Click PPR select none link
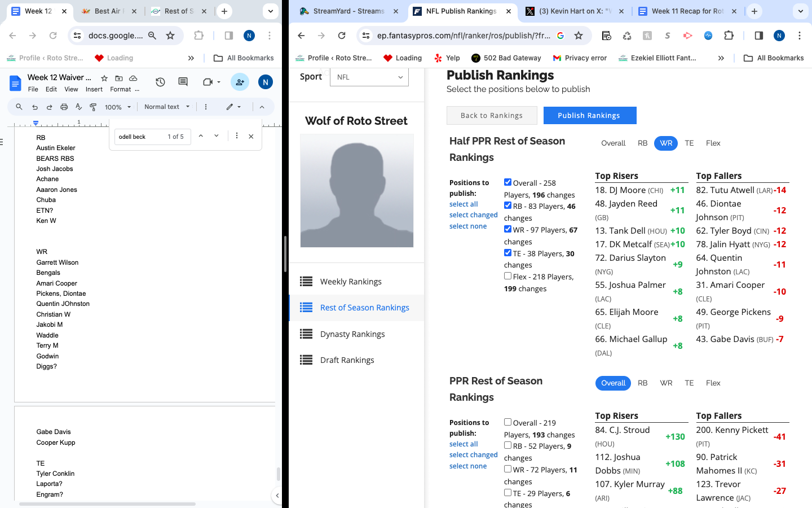The width and height of the screenshot is (812, 508). [468, 466]
